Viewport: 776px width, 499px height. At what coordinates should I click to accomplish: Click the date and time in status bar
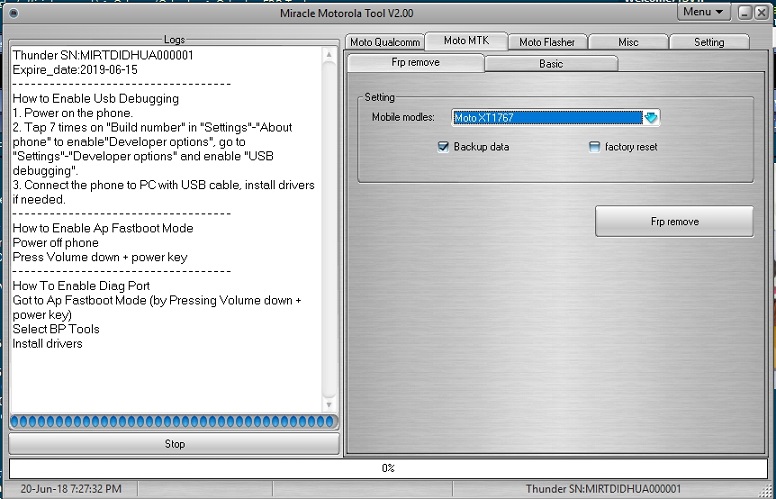(71, 489)
